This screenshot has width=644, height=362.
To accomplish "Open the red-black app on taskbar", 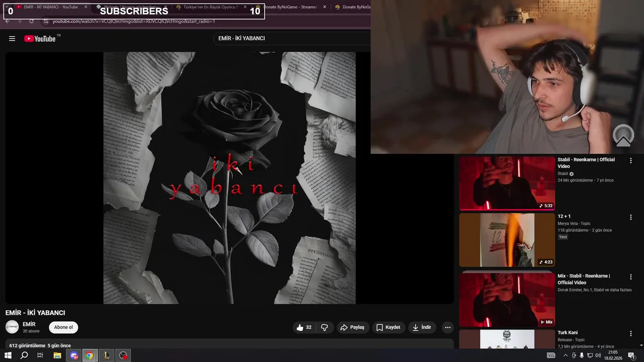I will (123, 355).
